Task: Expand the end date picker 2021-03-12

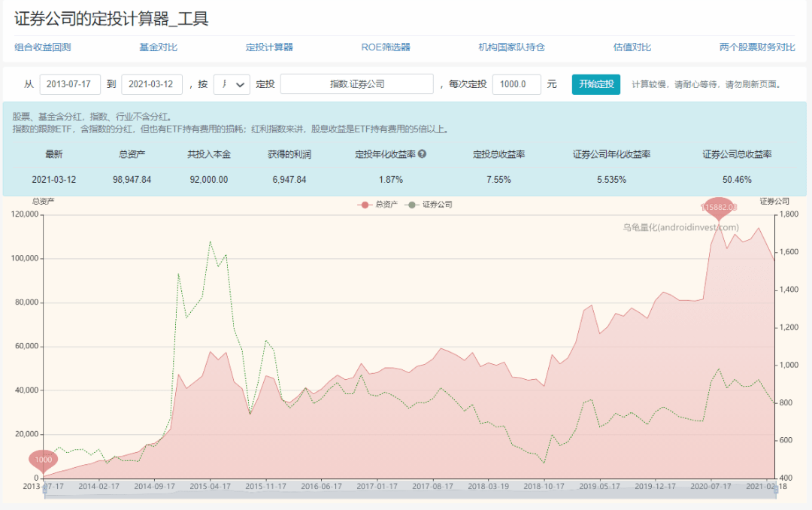Action: 153,84
